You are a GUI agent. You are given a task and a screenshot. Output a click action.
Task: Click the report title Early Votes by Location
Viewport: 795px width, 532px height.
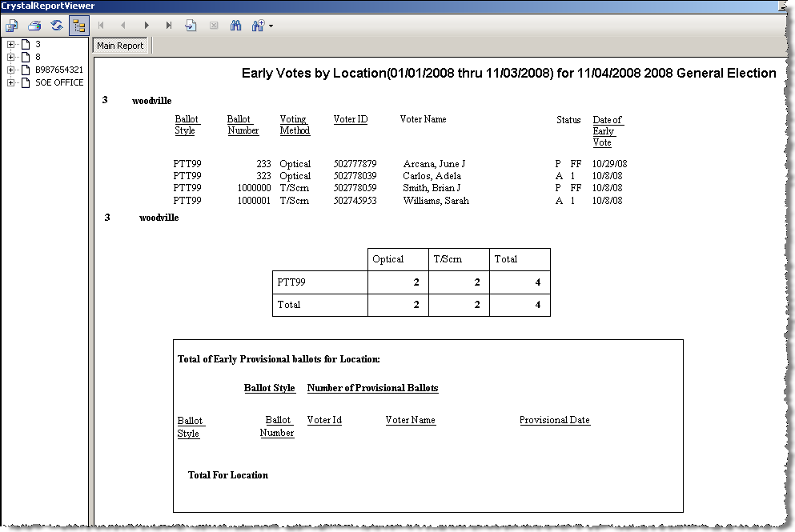pos(508,74)
